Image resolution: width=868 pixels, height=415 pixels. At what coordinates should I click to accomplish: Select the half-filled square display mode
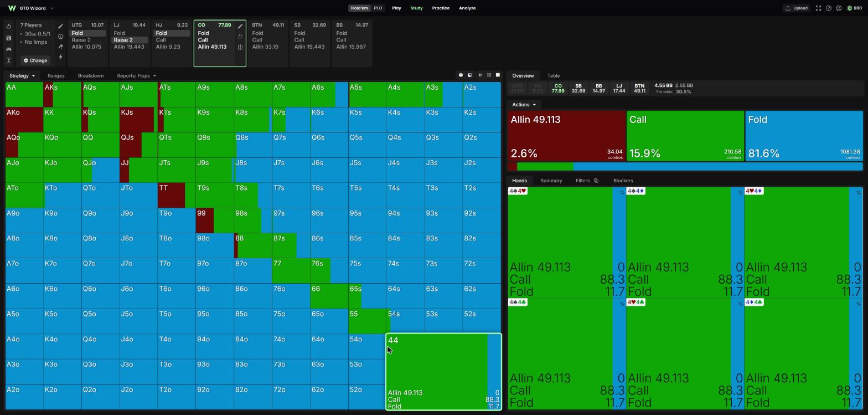pyautogui.click(x=469, y=75)
